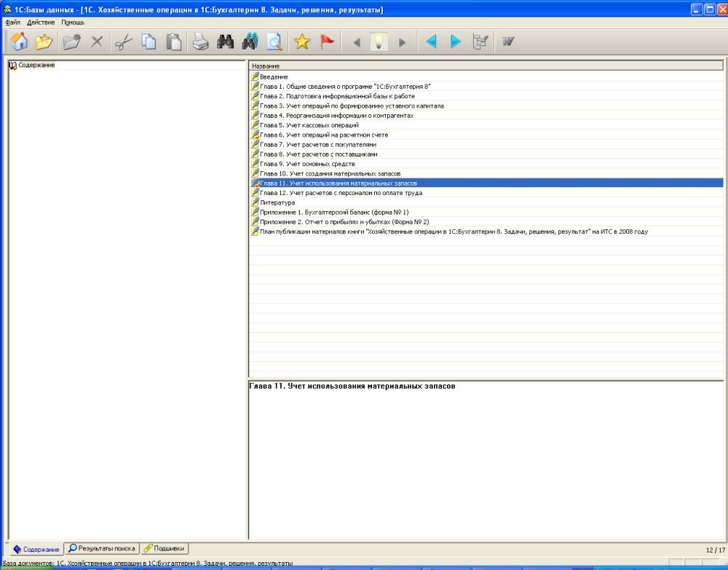Click the W Word export icon
Screen dimensions: 728x570
[507, 42]
